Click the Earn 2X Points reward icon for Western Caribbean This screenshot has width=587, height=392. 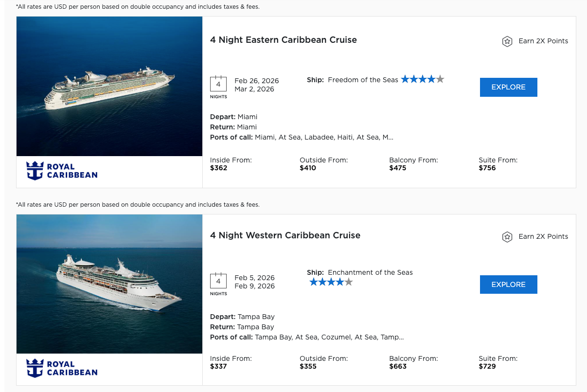point(507,237)
